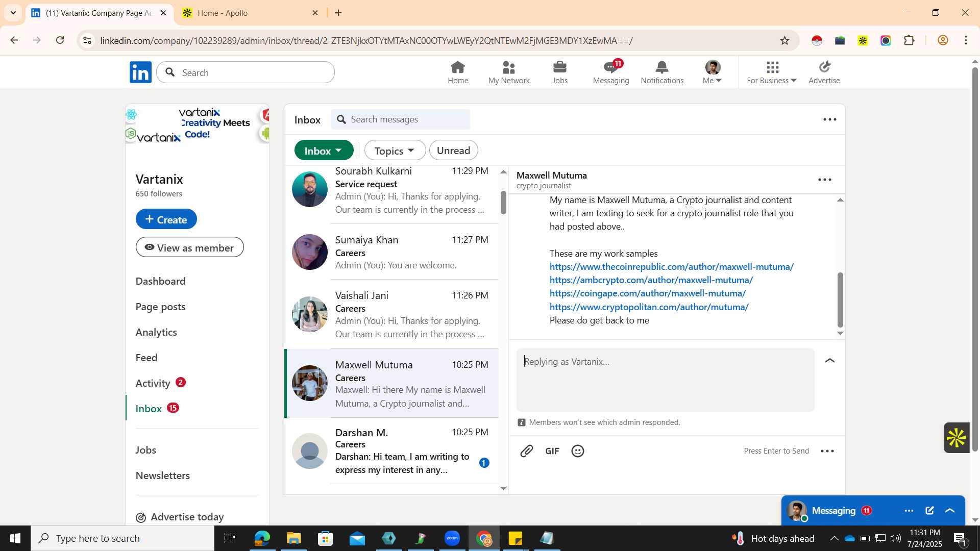Open Vaishali Jani conversation

391,314
